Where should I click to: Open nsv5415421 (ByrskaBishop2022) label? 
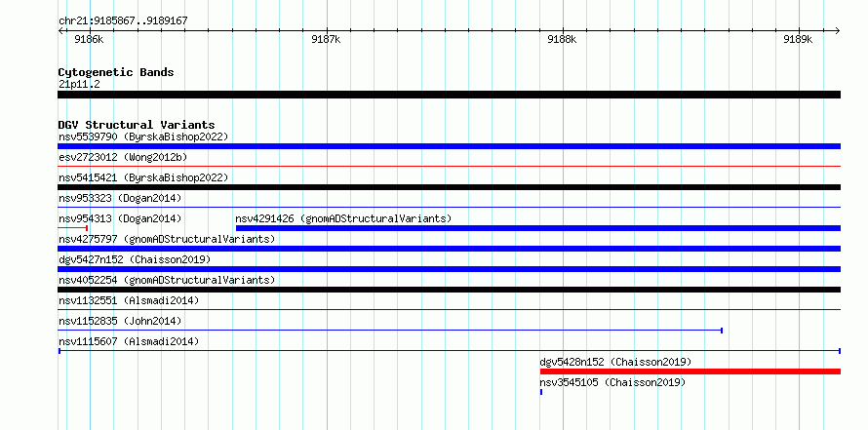click(143, 177)
